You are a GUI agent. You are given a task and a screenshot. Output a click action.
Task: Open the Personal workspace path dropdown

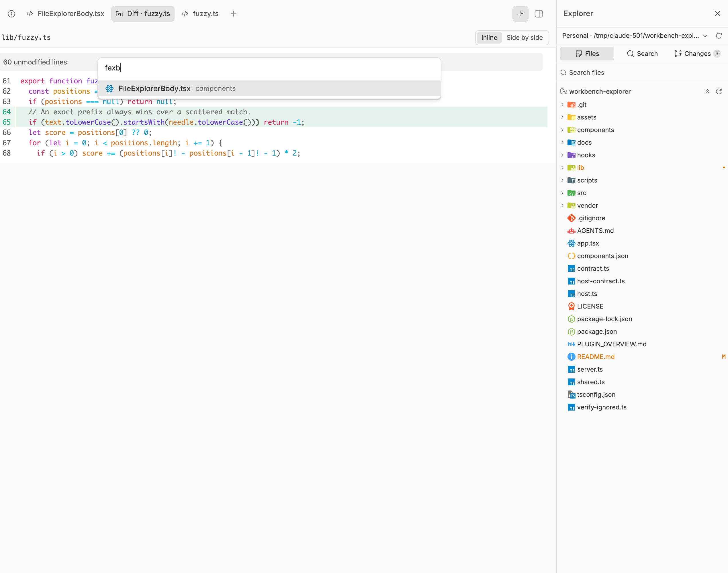635,36
